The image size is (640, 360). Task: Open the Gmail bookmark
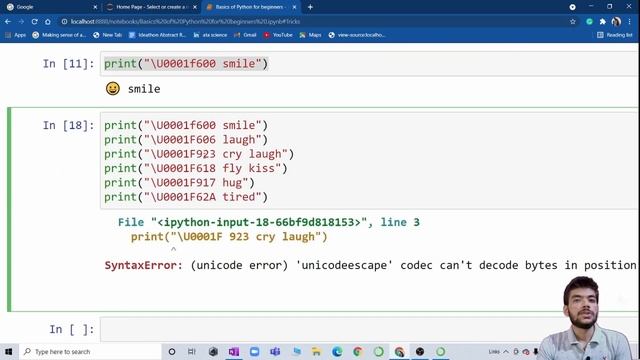click(x=245, y=35)
